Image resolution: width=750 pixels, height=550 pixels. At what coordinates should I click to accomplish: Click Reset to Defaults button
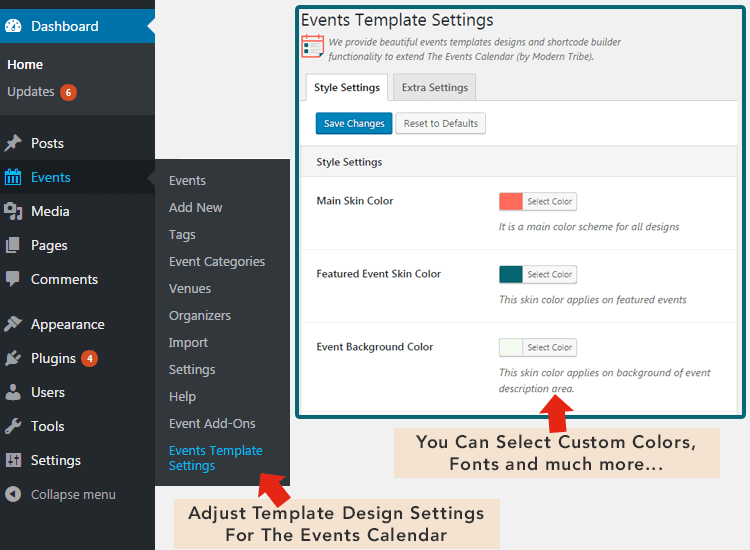coord(441,123)
